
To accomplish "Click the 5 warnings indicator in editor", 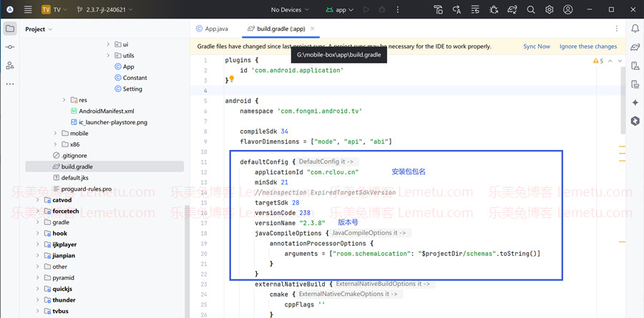I will 597,61.
